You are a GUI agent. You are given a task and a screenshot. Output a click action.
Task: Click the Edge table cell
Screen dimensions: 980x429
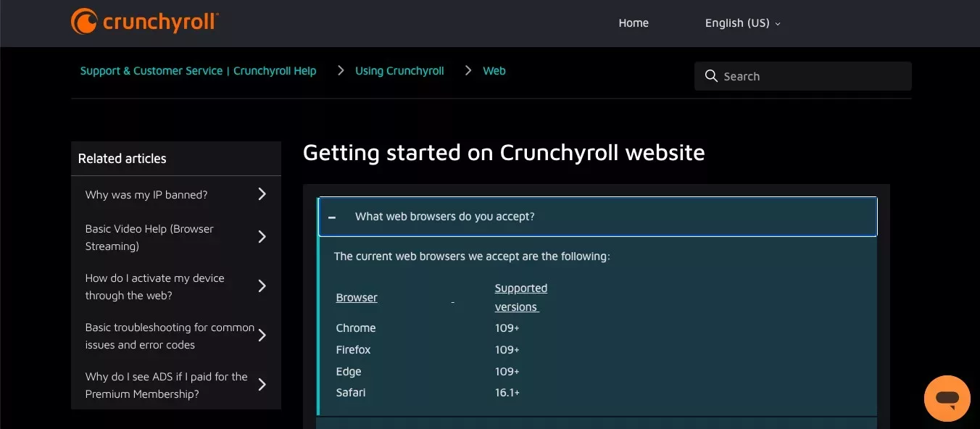349,372
